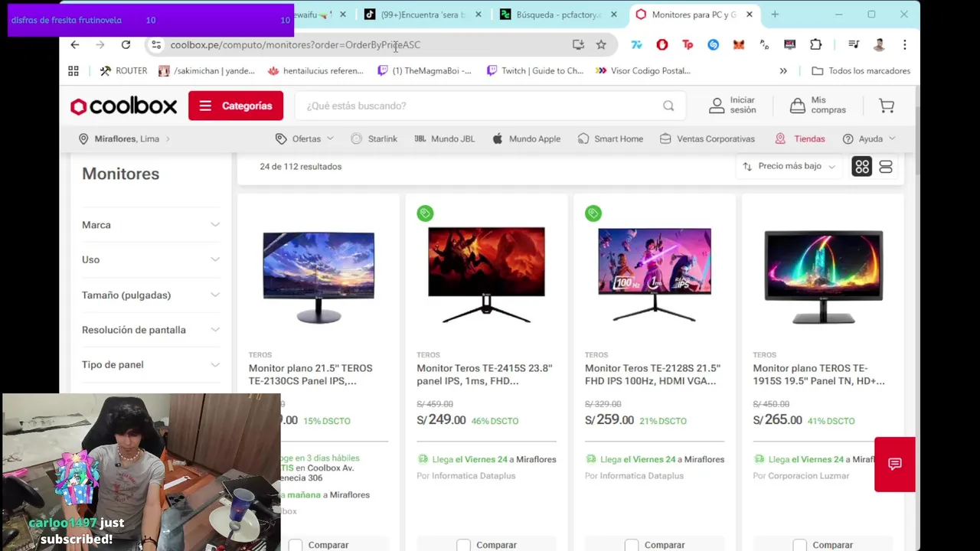
Task: Open media control icon in toolbar
Action: coord(852,44)
